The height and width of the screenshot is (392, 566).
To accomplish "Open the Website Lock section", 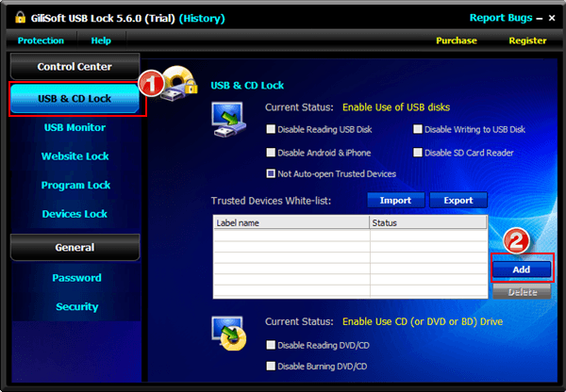I will click(75, 156).
